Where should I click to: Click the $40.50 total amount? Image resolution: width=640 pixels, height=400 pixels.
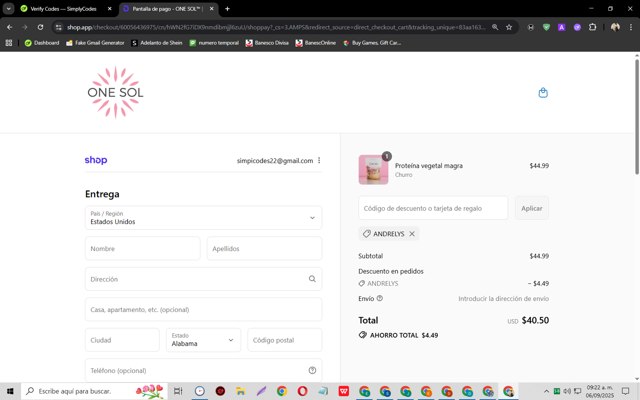(x=535, y=320)
